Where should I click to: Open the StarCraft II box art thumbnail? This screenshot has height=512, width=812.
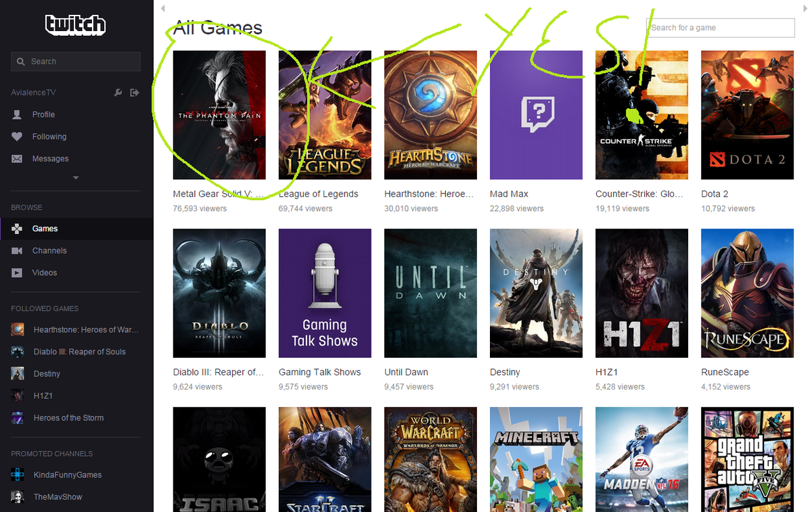tap(325, 459)
